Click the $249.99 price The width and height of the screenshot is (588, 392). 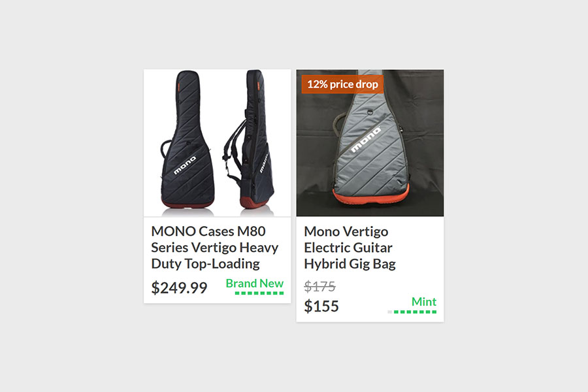coord(179,287)
